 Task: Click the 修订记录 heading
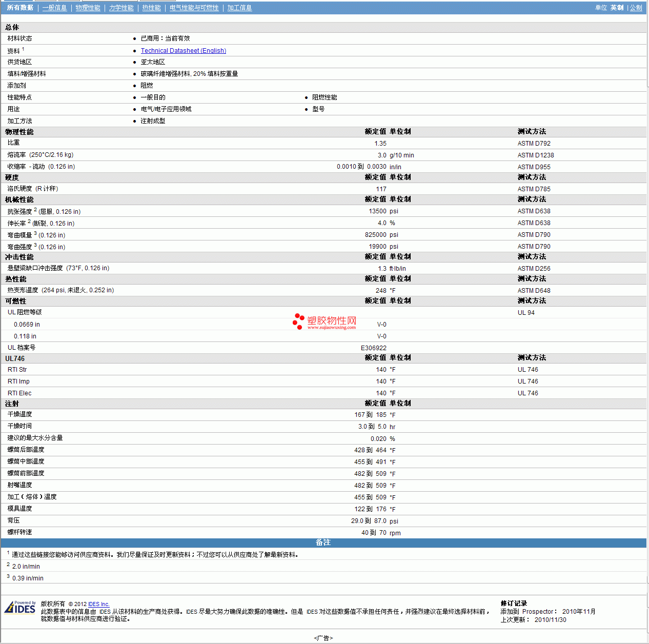point(514,603)
